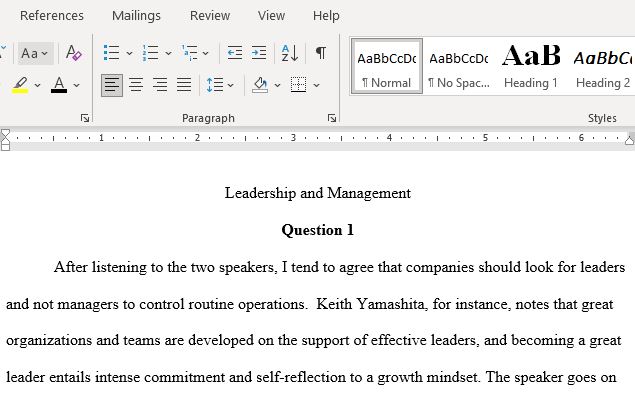Align text left
This screenshot has width=635, height=394.
click(112, 85)
